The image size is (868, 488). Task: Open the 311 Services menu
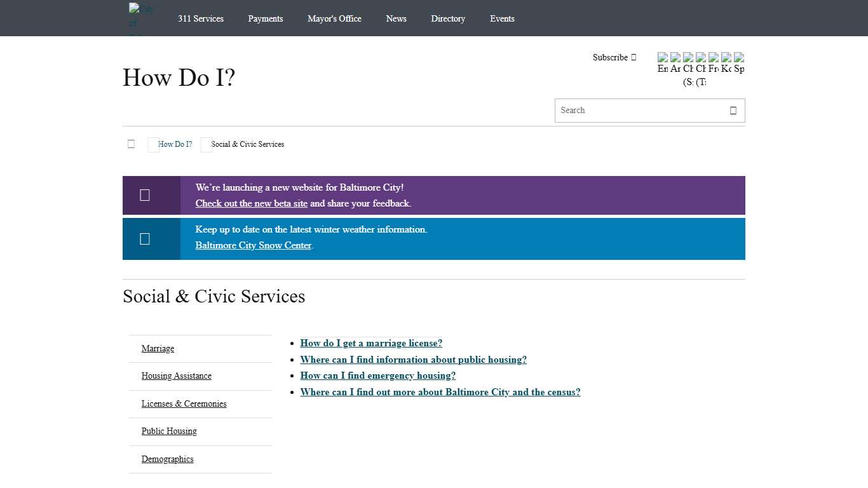[x=201, y=18]
